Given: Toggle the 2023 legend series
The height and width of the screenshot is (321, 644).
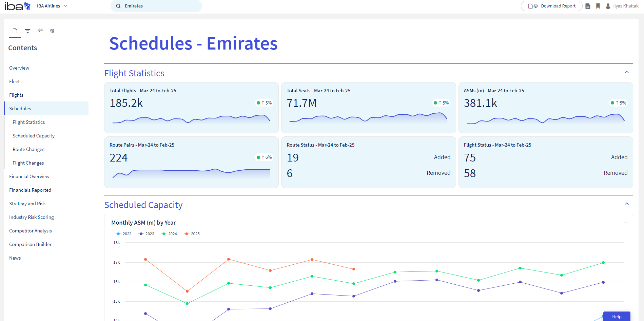Looking at the screenshot, I should [x=147, y=234].
